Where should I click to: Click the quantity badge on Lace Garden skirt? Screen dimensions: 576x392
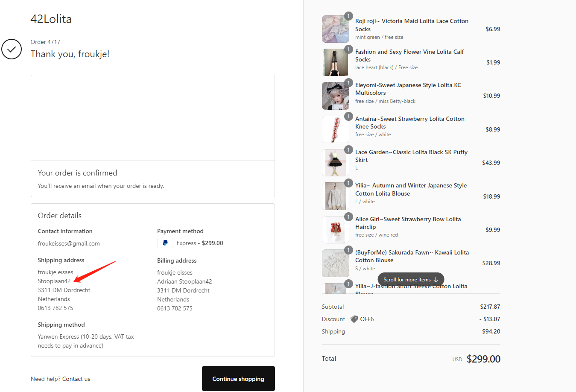[x=348, y=149]
